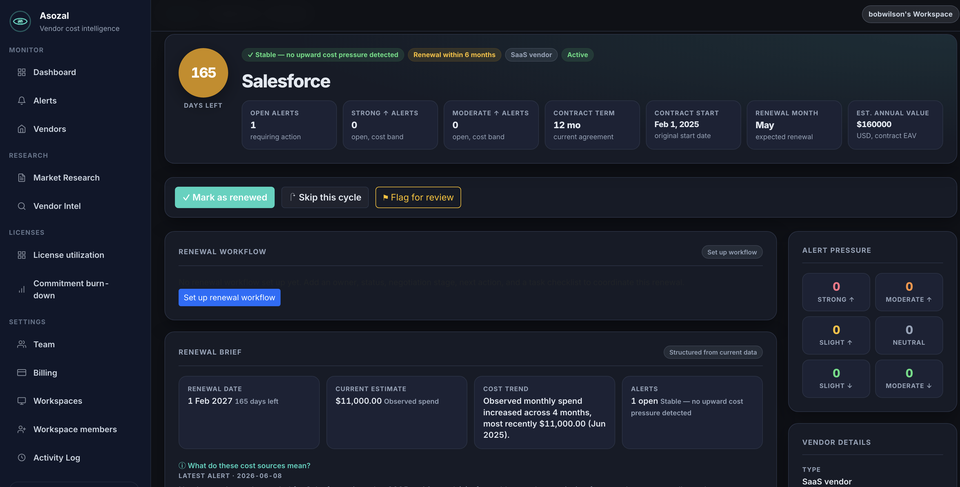This screenshot has width=960, height=487.
Task: Click the Moderate ↓ tile in Alert Pressure
Action: 909,379
